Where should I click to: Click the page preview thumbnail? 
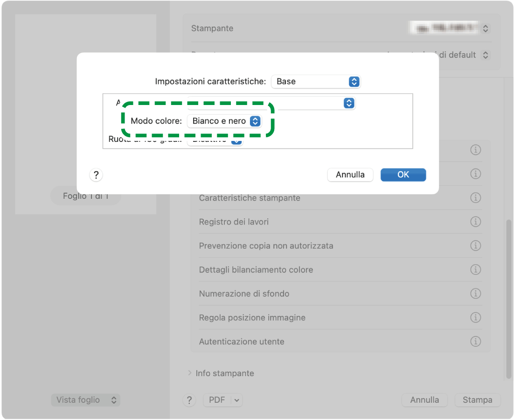click(85, 114)
